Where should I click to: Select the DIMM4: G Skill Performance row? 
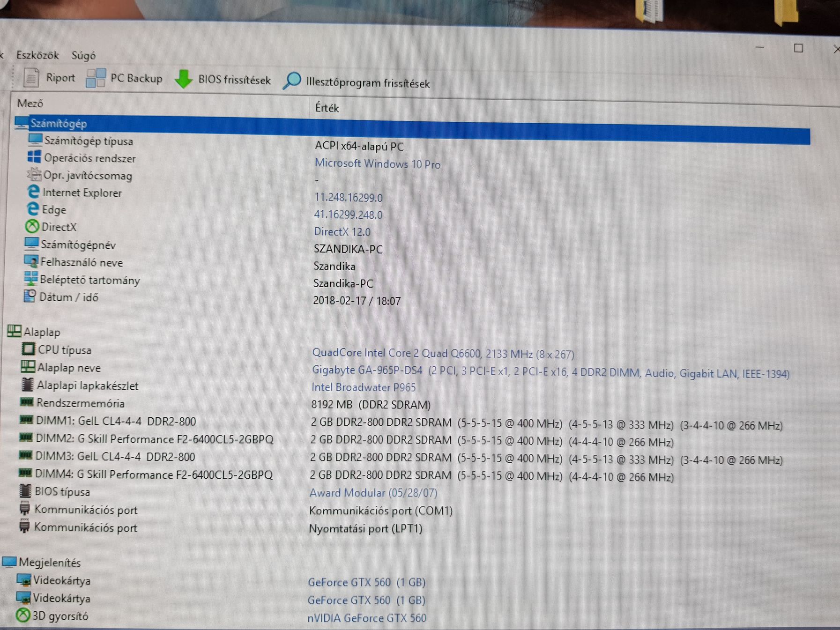(x=346, y=476)
